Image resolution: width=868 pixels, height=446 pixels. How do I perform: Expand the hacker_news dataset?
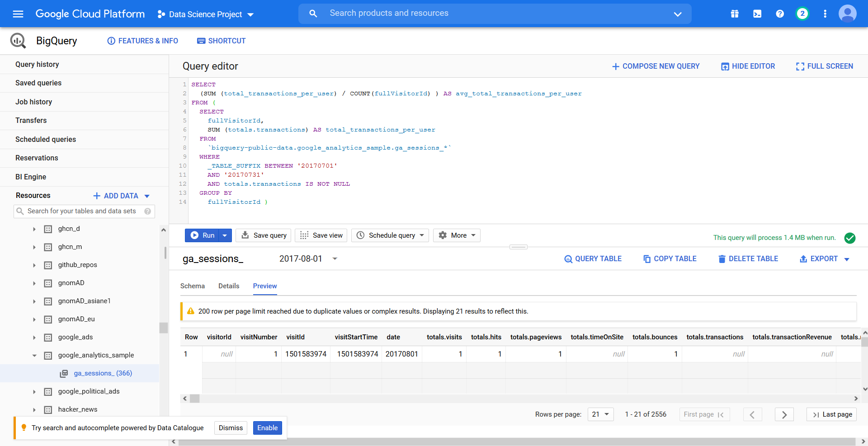(x=34, y=410)
